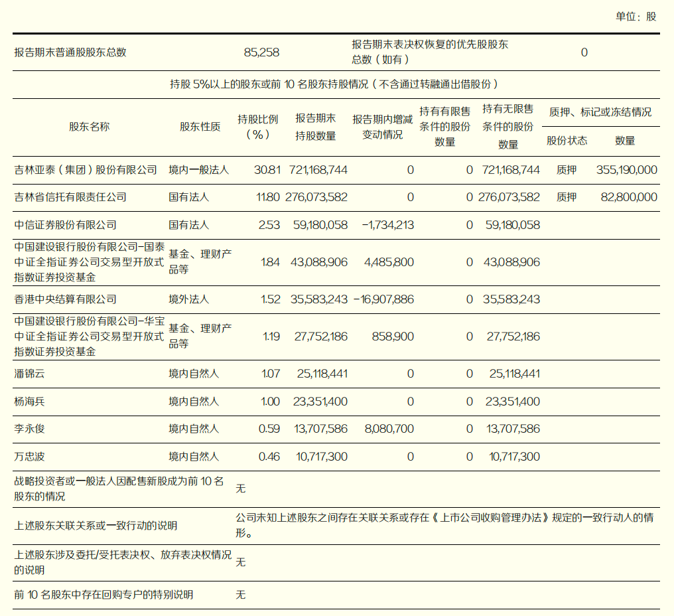Select the 吉林亚泰（集团）股份有限公司 shareholder name

coord(86,170)
